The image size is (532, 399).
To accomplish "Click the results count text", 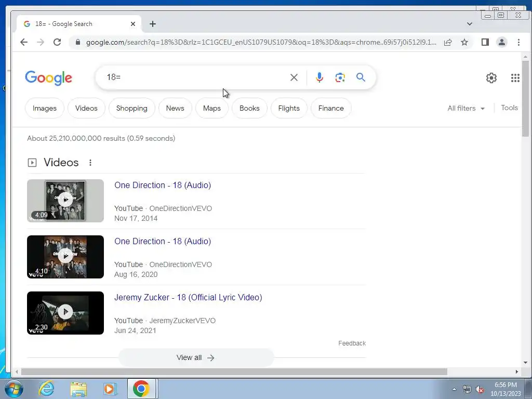I will (101, 138).
